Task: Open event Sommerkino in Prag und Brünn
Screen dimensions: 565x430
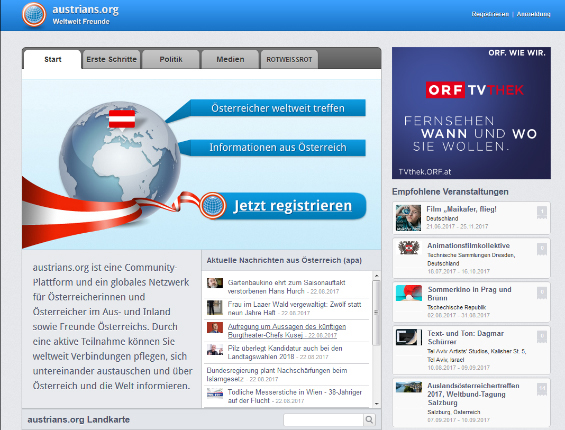Action: 470,293
